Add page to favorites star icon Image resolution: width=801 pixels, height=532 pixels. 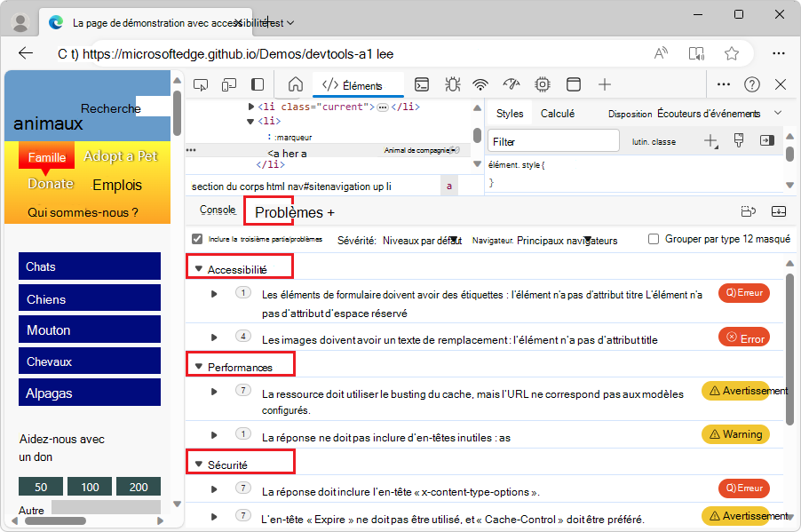(732, 53)
